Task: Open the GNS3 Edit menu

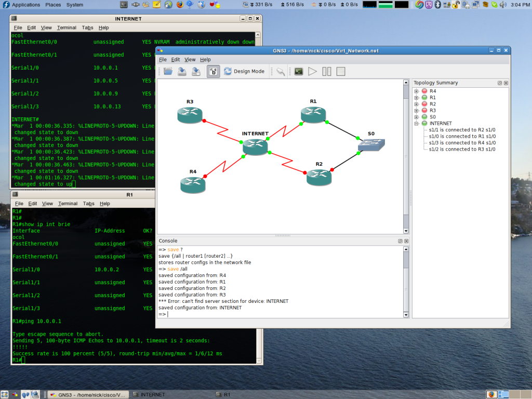Action: (x=176, y=59)
